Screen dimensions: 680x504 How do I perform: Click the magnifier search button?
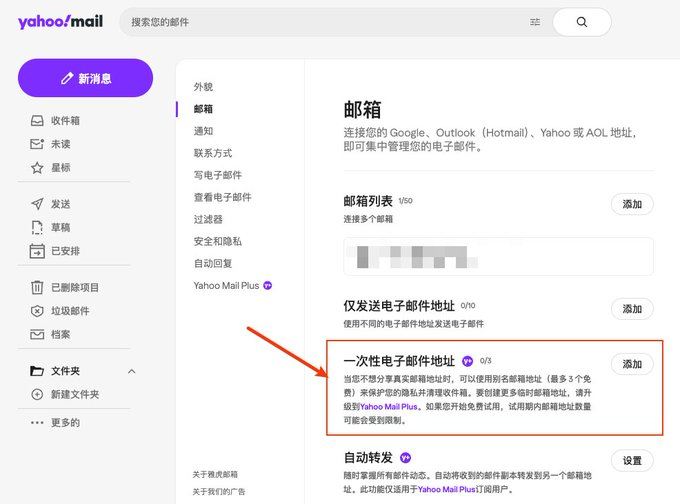pyautogui.click(x=582, y=22)
